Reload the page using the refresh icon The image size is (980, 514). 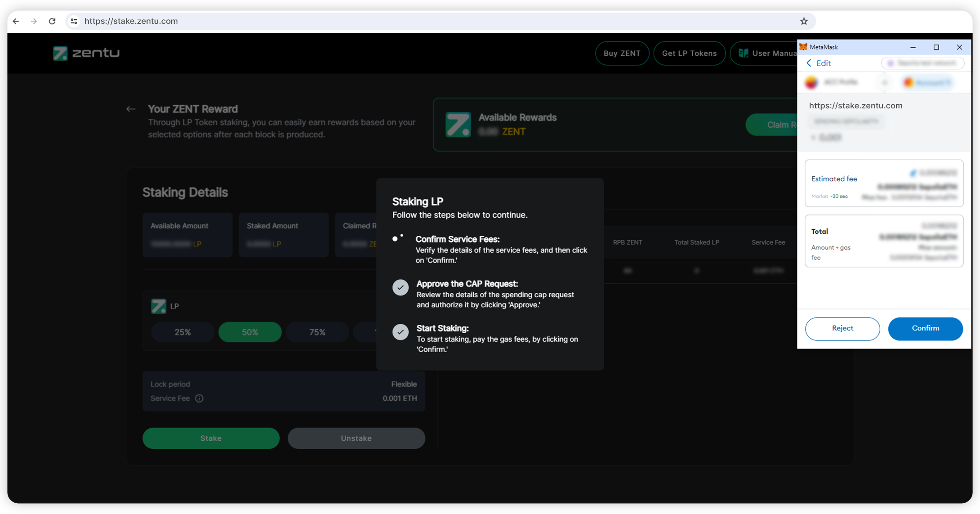pos(52,21)
